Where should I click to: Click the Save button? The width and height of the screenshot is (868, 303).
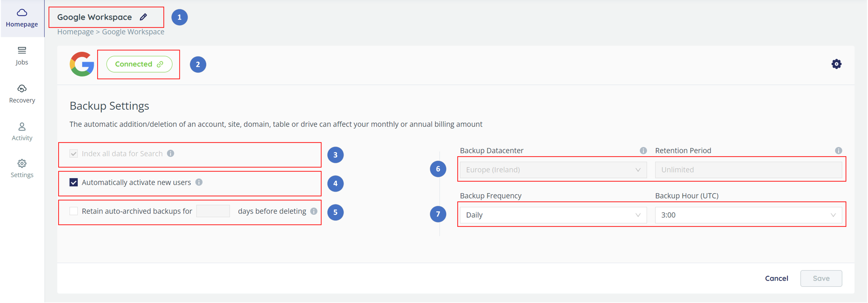tap(821, 278)
